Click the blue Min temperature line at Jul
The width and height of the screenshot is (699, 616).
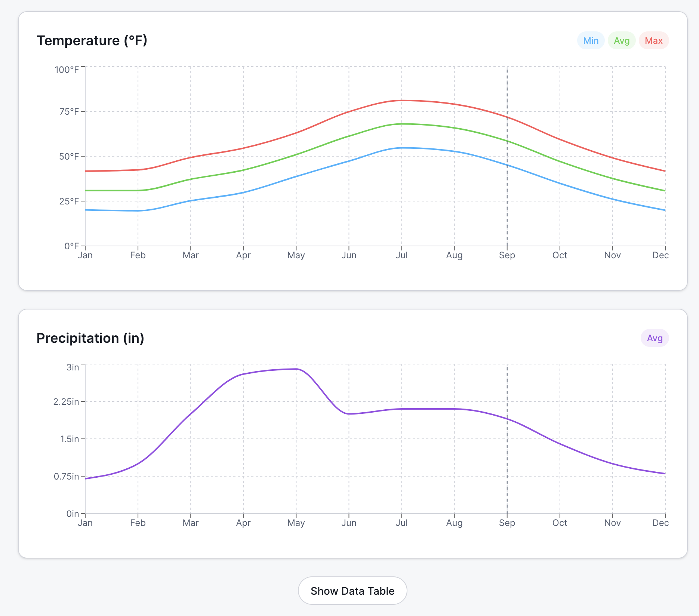pyautogui.click(x=402, y=148)
